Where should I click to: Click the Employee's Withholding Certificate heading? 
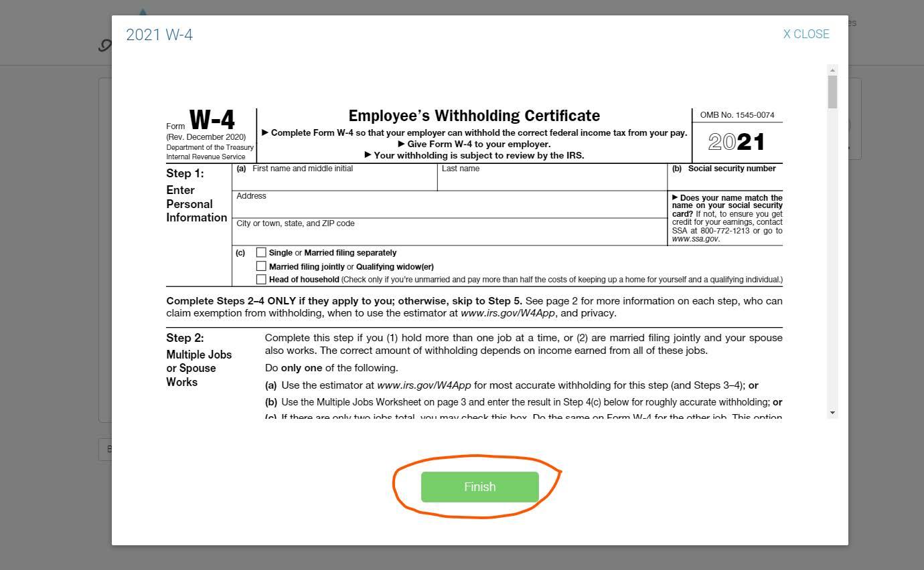pos(474,116)
